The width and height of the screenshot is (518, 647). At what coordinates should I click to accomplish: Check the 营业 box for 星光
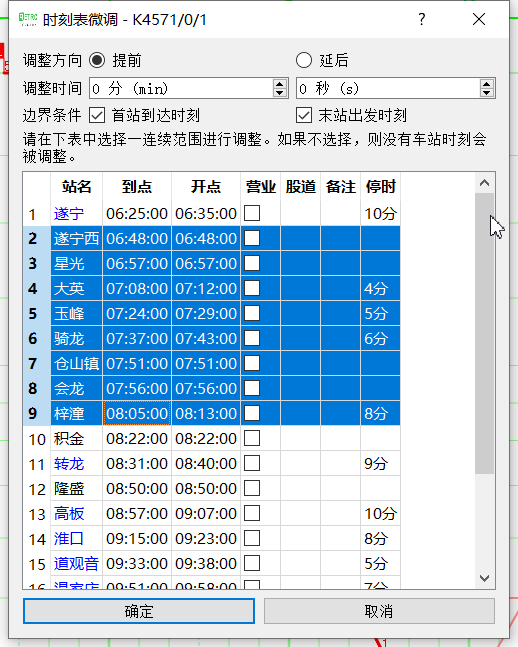(x=252, y=263)
